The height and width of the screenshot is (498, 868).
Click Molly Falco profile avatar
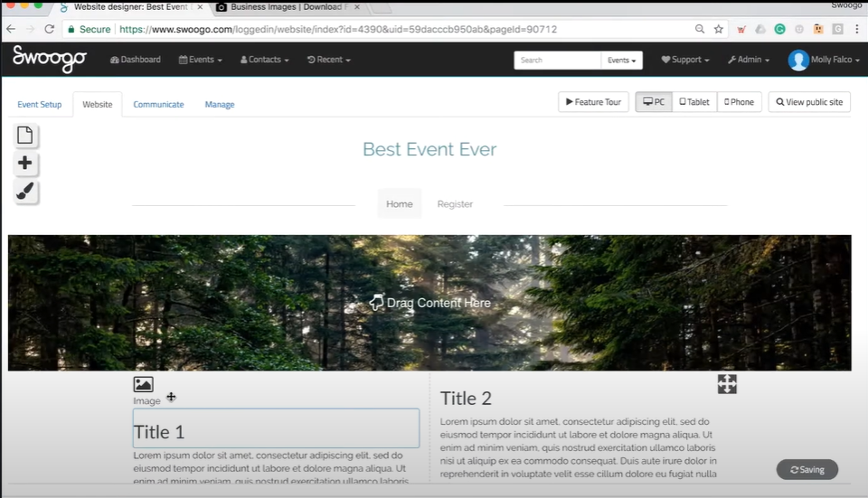click(798, 60)
